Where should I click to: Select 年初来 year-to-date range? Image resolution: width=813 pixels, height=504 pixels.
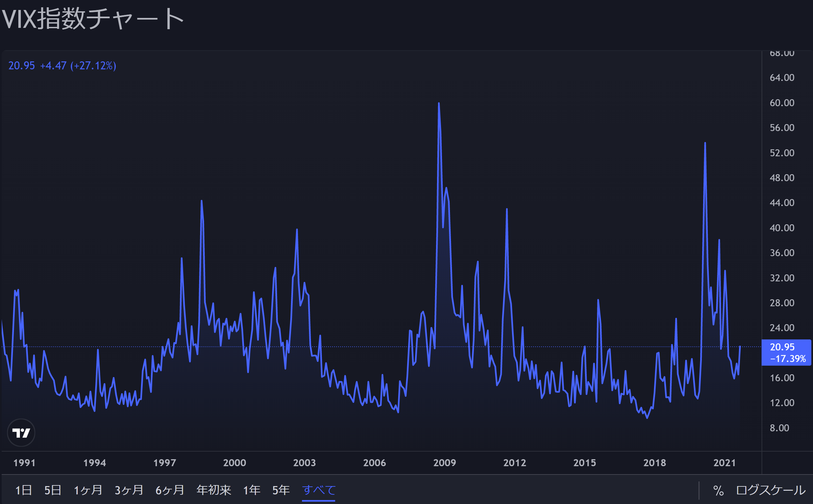point(214,490)
